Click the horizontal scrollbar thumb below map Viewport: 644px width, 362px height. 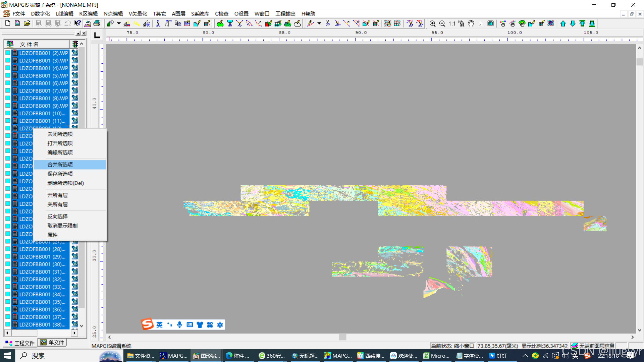pos(342,337)
